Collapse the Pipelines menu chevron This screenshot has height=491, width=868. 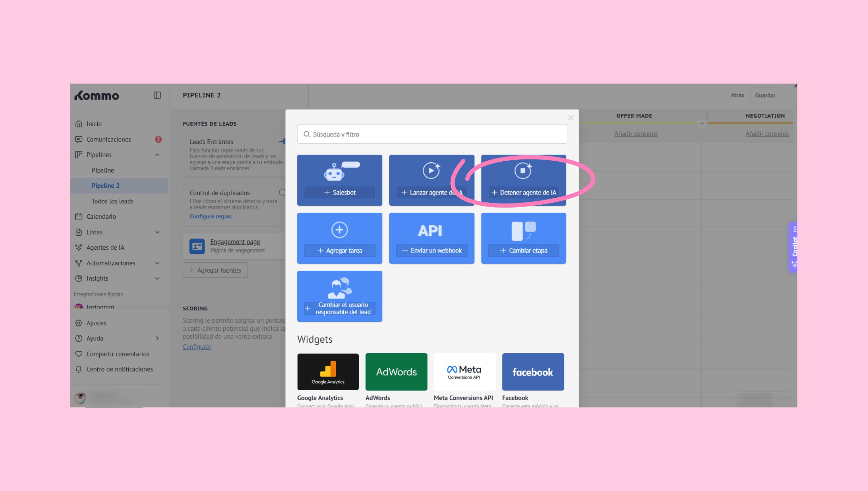pyautogui.click(x=157, y=154)
